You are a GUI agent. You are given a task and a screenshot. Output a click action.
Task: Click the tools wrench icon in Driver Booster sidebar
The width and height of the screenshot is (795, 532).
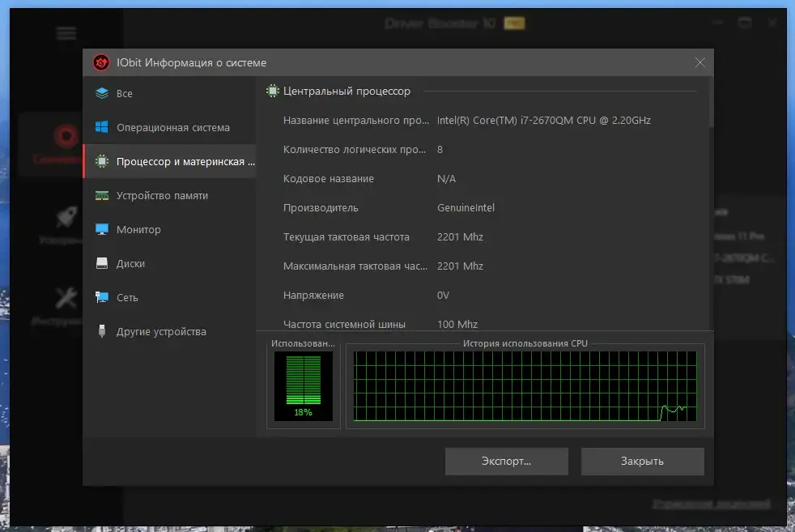(x=66, y=298)
